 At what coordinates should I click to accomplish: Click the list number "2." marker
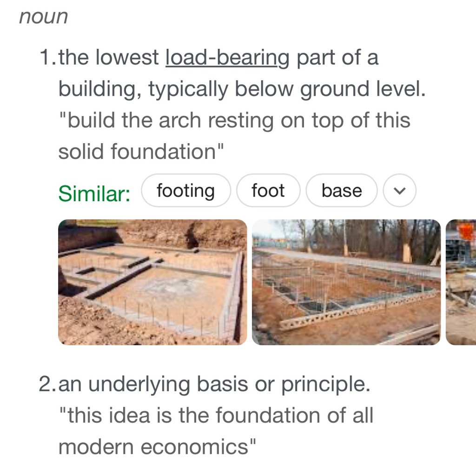click(x=48, y=385)
